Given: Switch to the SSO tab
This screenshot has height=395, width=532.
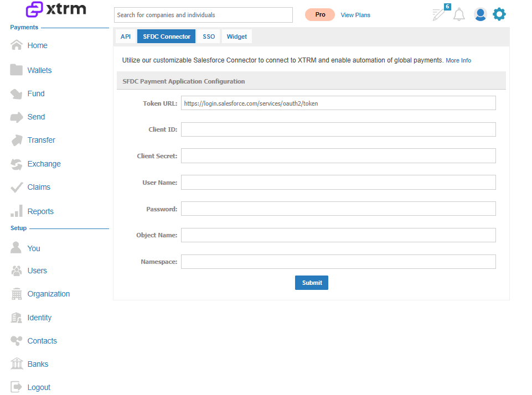Looking at the screenshot, I should (209, 37).
